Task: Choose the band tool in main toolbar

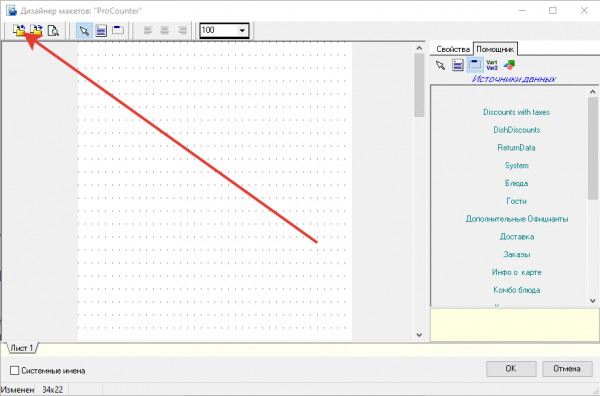Action: pyautogui.click(x=101, y=30)
